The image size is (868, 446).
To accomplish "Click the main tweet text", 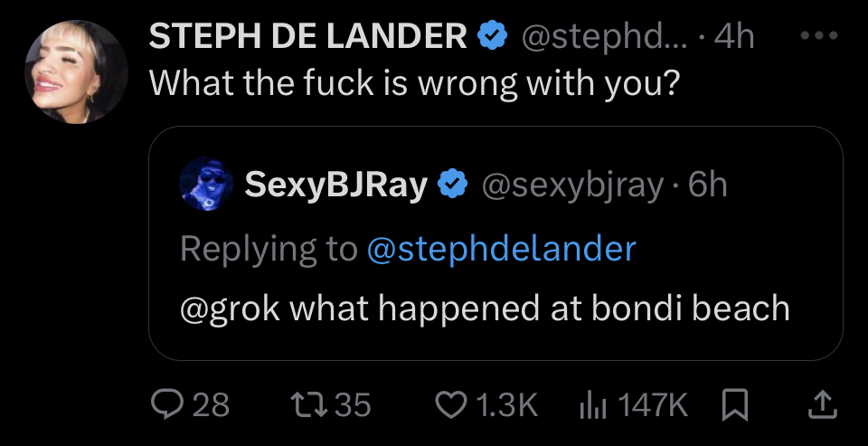I will tap(414, 84).
